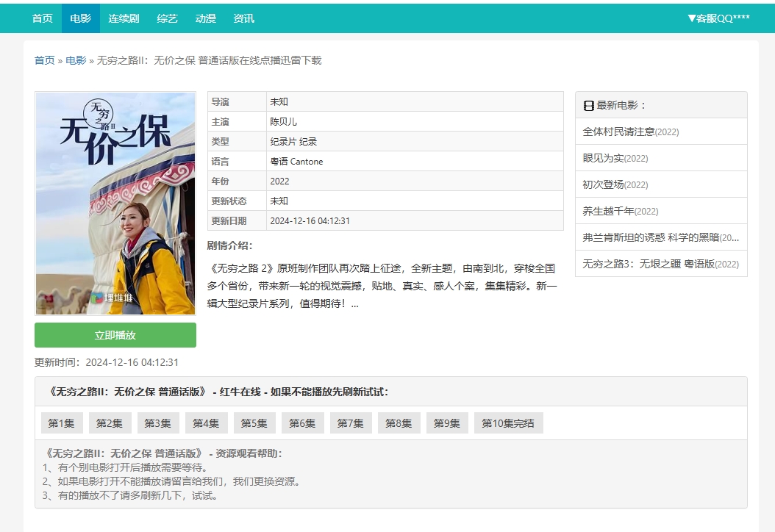This screenshot has height=532, width=775.
Task: Play episode 第9集
Action: [x=447, y=423]
